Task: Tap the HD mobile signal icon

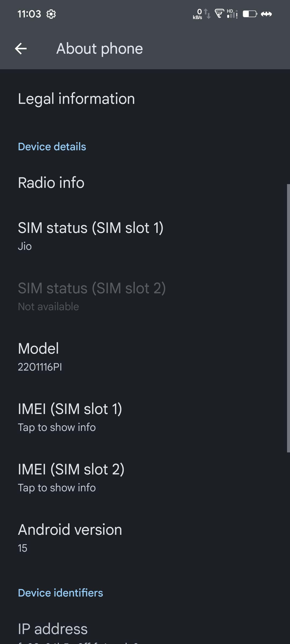Action: click(232, 14)
